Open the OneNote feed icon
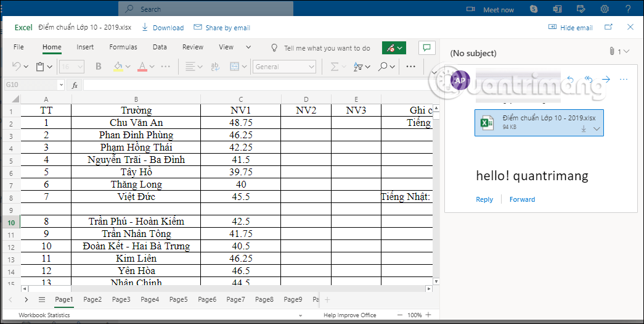 coord(557,9)
